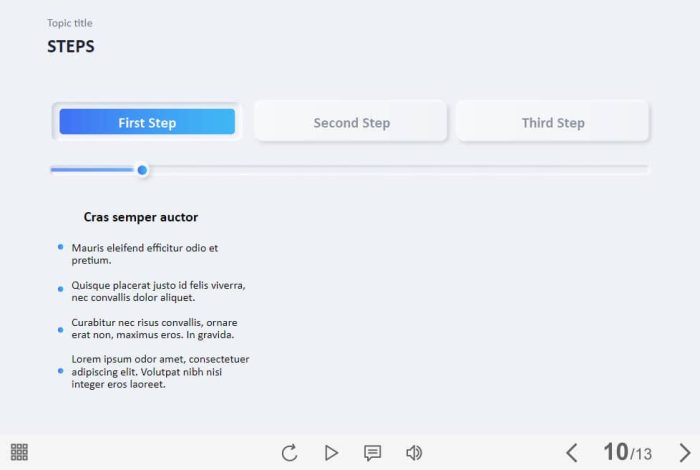Select the First Step tab
The width and height of the screenshot is (700, 470).
point(147,121)
